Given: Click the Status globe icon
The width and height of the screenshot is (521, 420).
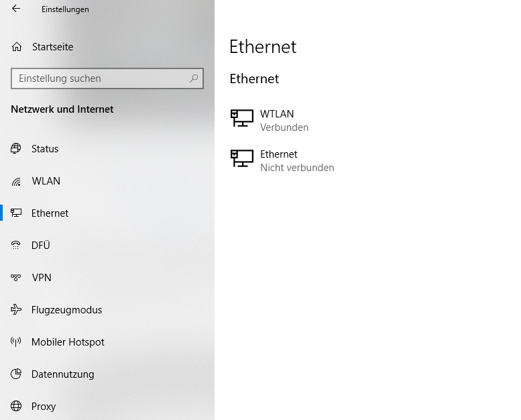Looking at the screenshot, I should pyautogui.click(x=16, y=149).
